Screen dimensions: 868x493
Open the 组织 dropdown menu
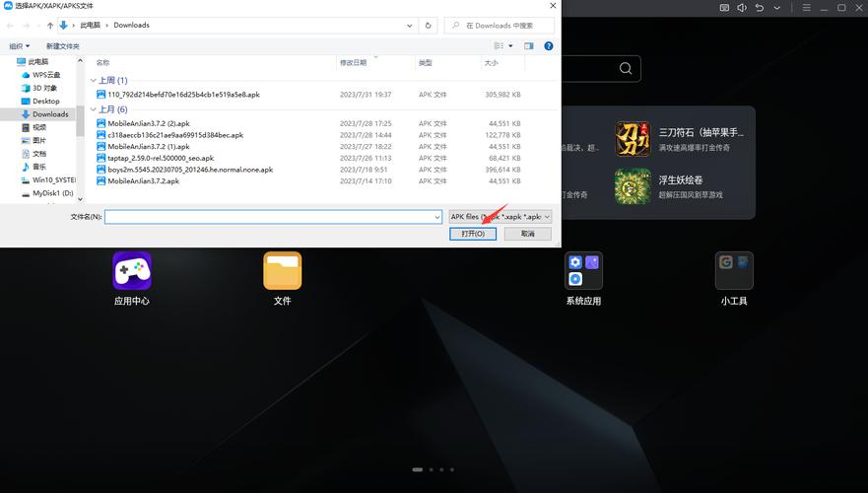click(20, 46)
